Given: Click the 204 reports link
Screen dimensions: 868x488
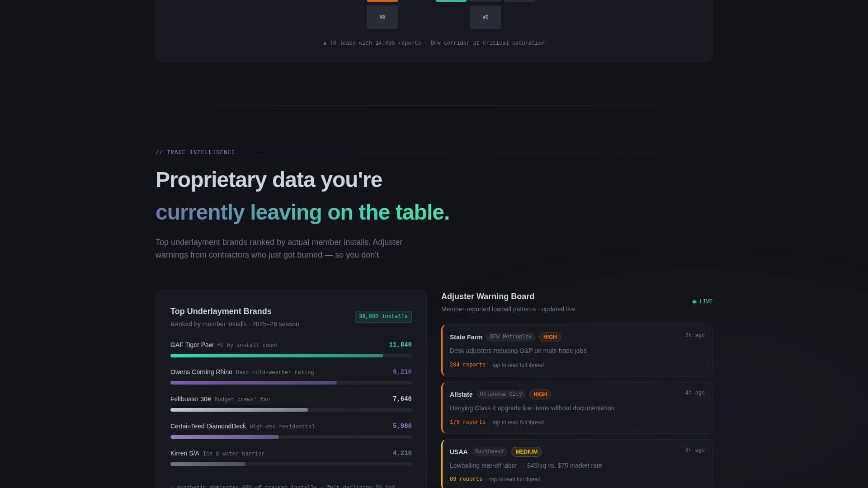Looking at the screenshot, I should click(x=467, y=365).
